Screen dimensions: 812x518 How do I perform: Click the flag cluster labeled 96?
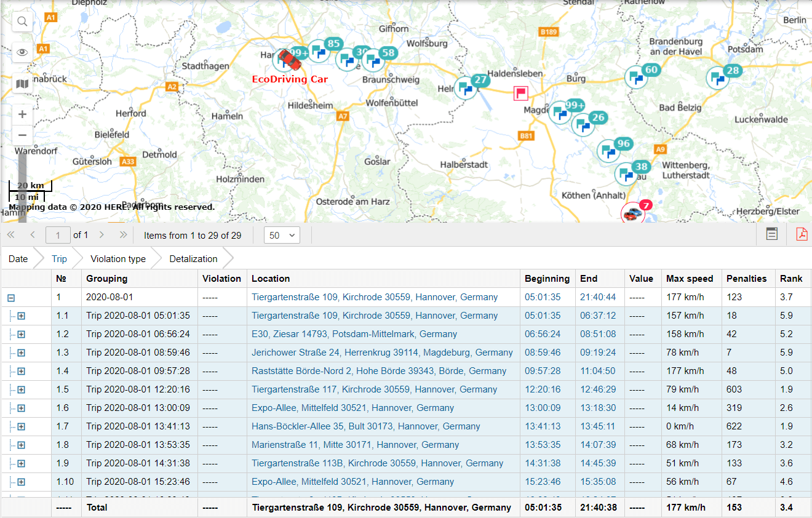pos(608,151)
